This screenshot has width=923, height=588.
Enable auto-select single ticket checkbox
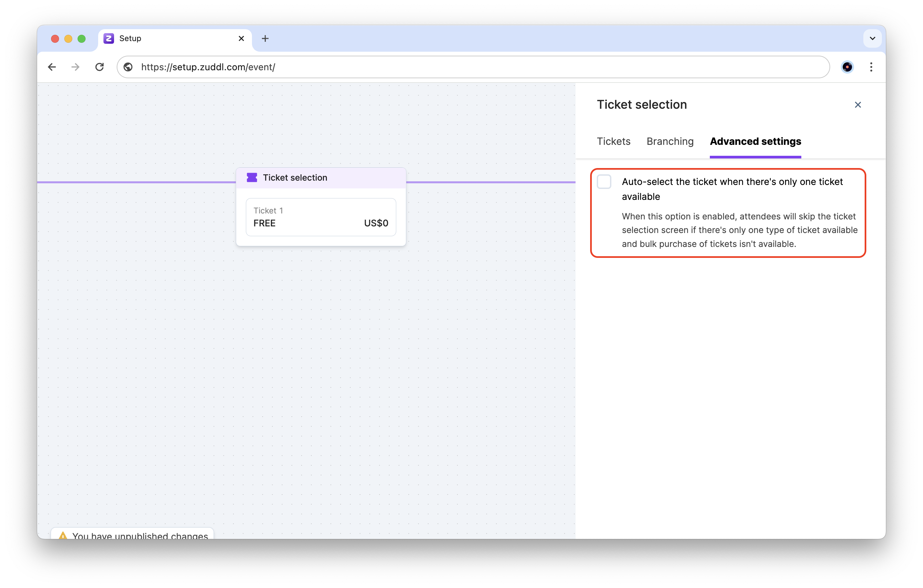pyautogui.click(x=604, y=182)
